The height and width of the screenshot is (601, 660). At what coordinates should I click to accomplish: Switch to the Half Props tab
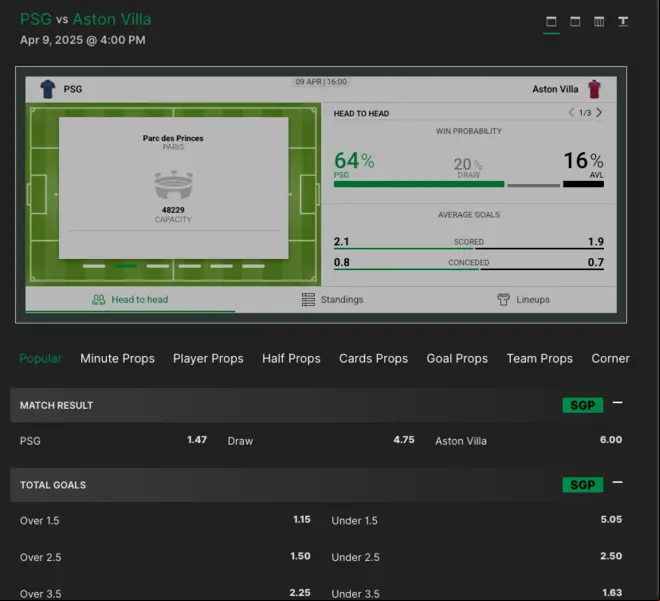291,359
